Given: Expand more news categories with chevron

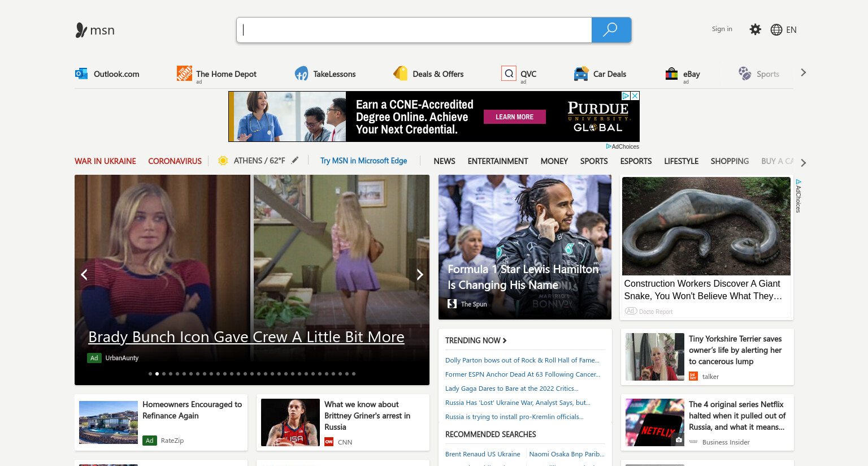Looking at the screenshot, I should [x=803, y=163].
